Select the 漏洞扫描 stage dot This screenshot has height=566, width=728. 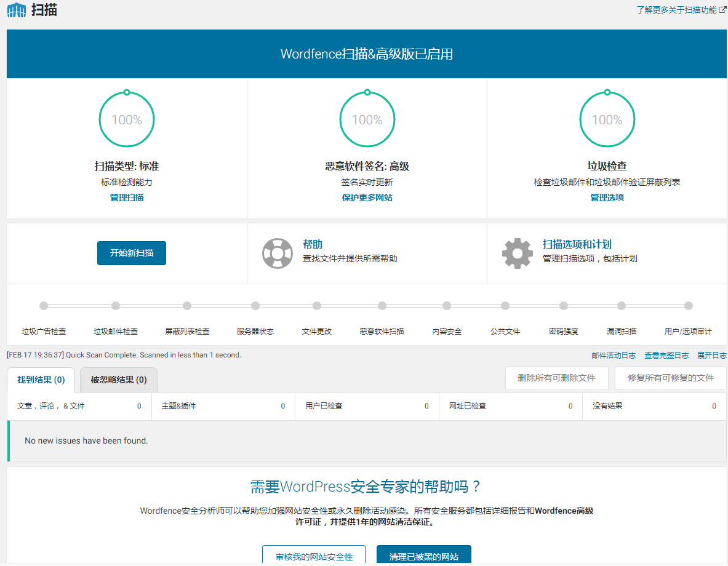point(622,306)
